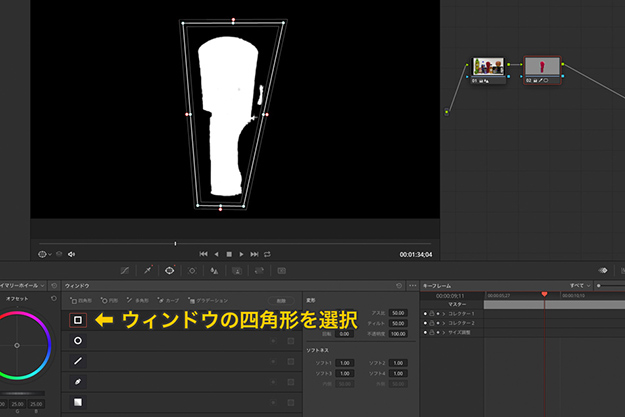This screenshot has height=417, width=625.
Task: Toggle the コレクター2 keyframe lock
Action: click(431, 324)
